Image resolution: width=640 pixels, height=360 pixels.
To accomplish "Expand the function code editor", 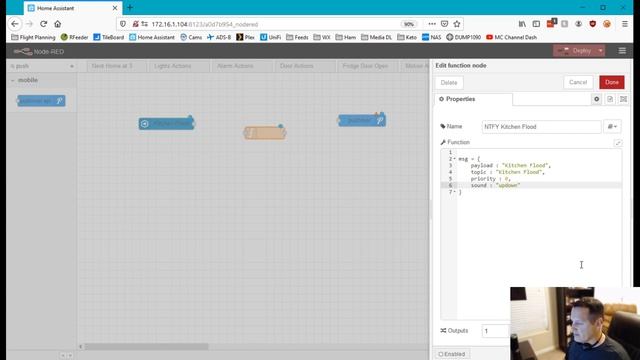I will click(618, 143).
